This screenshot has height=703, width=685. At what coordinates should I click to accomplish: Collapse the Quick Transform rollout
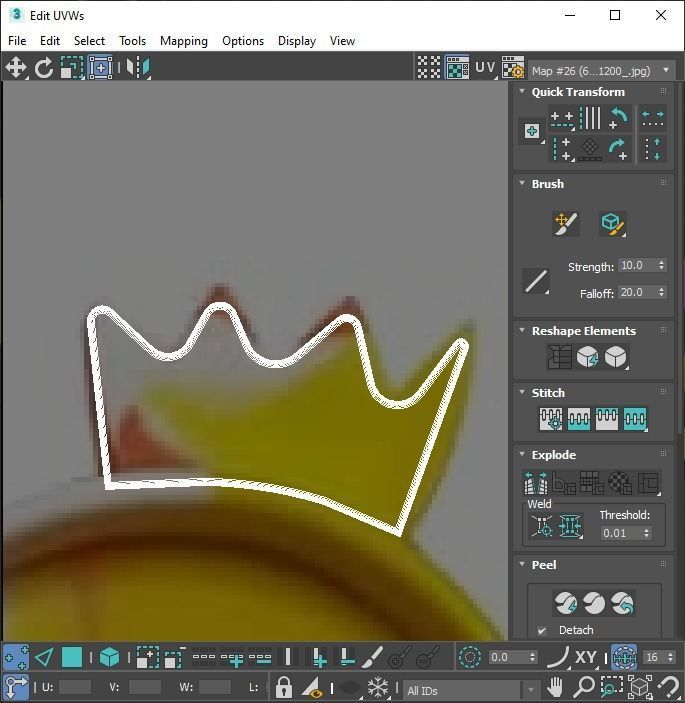click(522, 91)
